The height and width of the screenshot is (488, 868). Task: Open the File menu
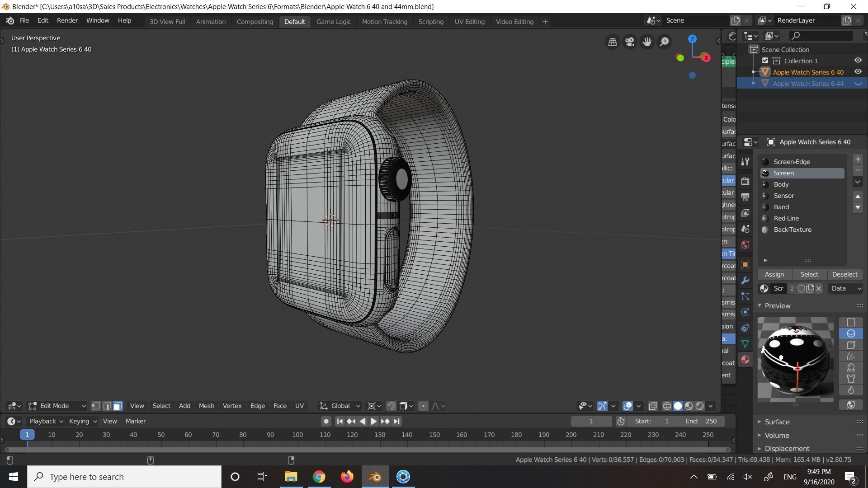(24, 21)
